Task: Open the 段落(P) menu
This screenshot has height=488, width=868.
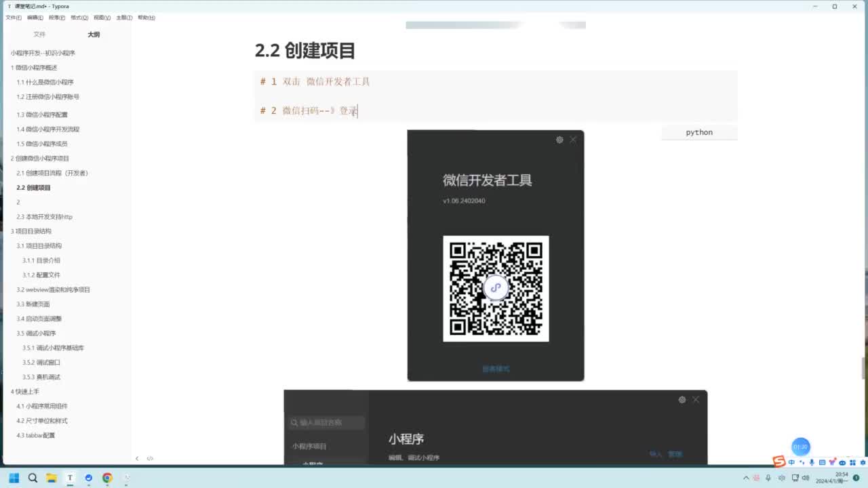Action: click(57, 18)
